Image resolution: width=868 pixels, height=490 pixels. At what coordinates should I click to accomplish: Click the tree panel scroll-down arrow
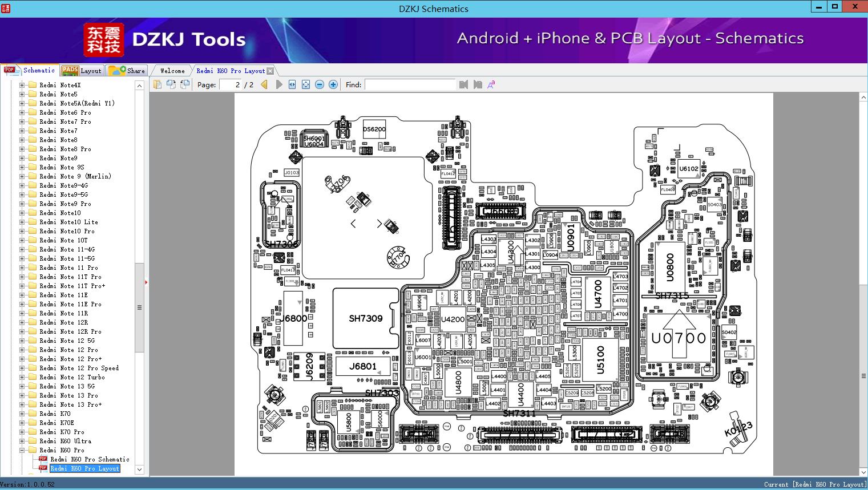click(x=139, y=469)
